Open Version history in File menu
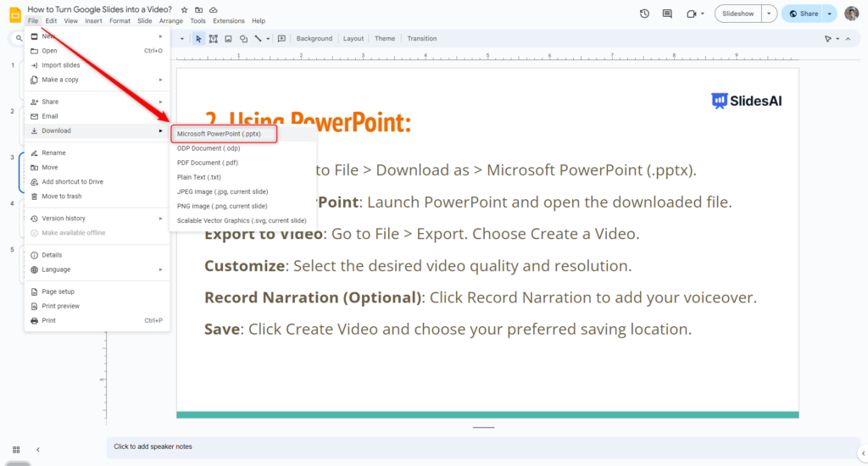Screen dimensions: 868x466 coord(64,219)
